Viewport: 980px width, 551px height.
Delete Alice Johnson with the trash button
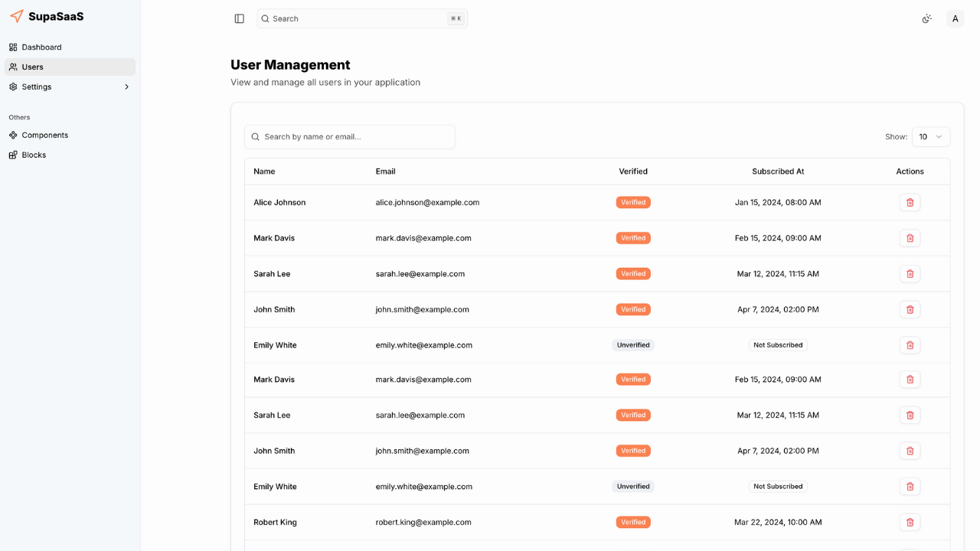click(x=910, y=202)
